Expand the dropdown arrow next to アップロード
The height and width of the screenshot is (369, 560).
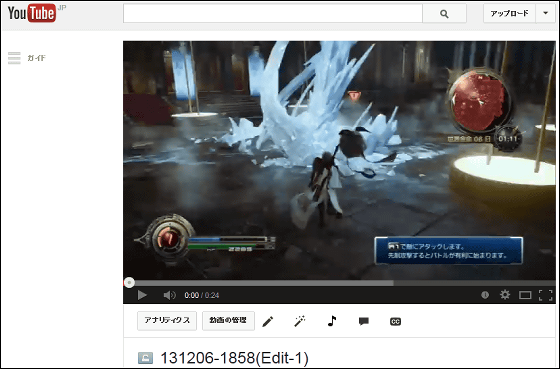coord(545,13)
